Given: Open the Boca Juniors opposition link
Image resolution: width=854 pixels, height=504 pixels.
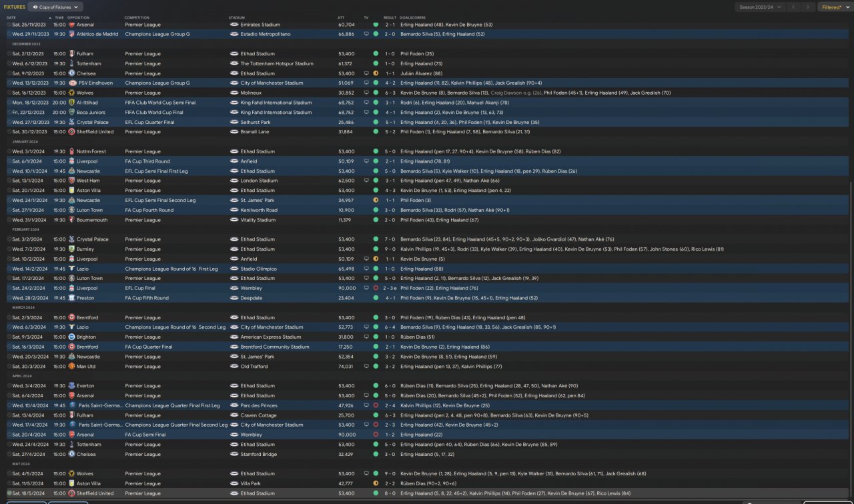Looking at the screenshot, I should pos(92,113).
